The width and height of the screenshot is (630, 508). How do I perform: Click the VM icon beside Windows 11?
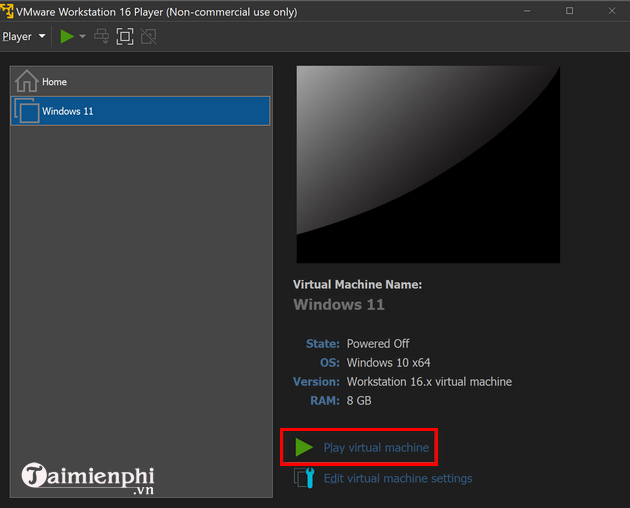click(x=27, y=111)
